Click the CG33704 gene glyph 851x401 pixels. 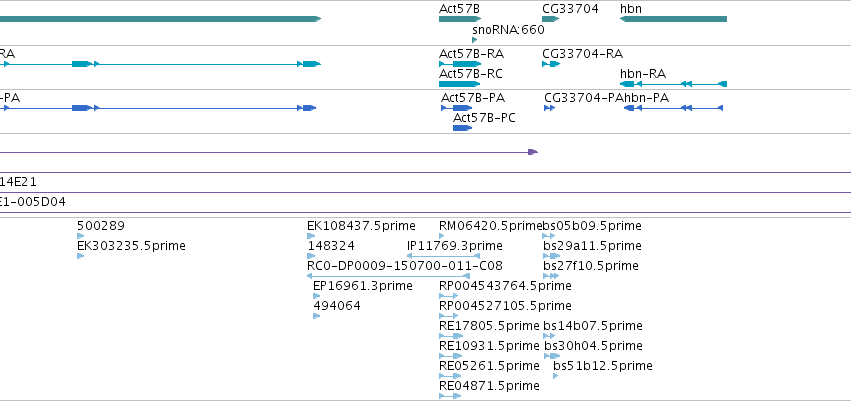pos(550,19)
